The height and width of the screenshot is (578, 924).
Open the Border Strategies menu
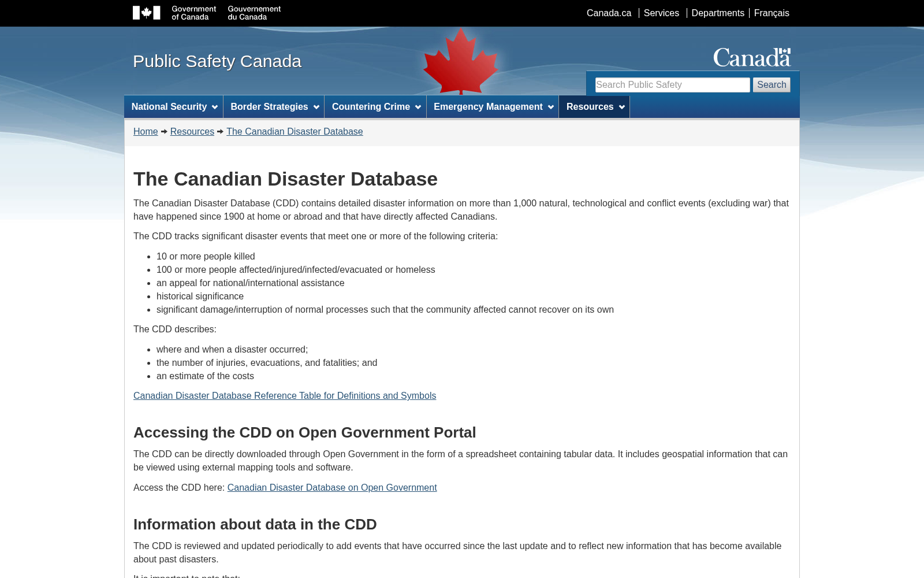[x=274, y=107]
